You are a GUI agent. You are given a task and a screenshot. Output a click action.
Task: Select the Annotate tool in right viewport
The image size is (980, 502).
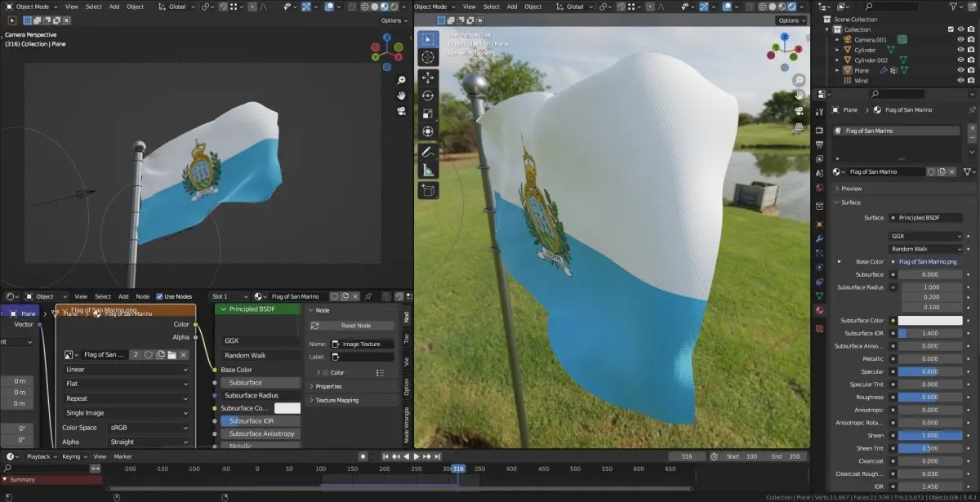428,152
